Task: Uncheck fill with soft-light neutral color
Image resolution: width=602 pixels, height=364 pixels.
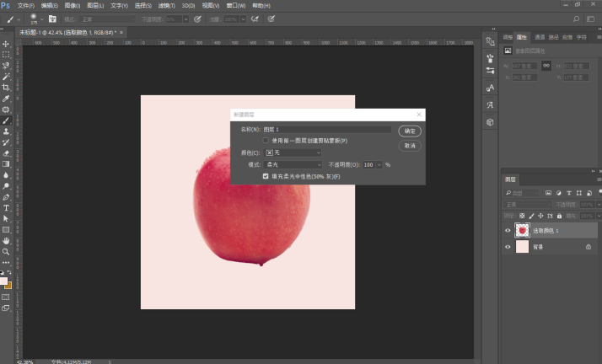Action: click(x=266, y=176)
